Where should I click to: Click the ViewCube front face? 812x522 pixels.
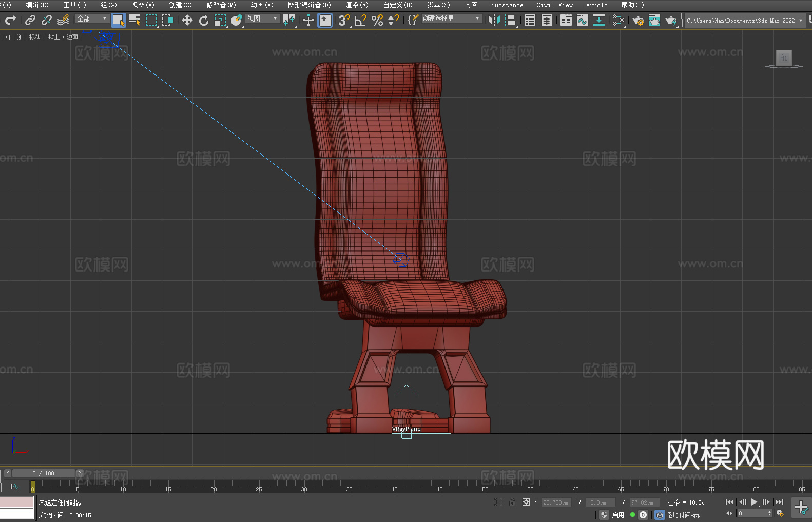point(784,57)
